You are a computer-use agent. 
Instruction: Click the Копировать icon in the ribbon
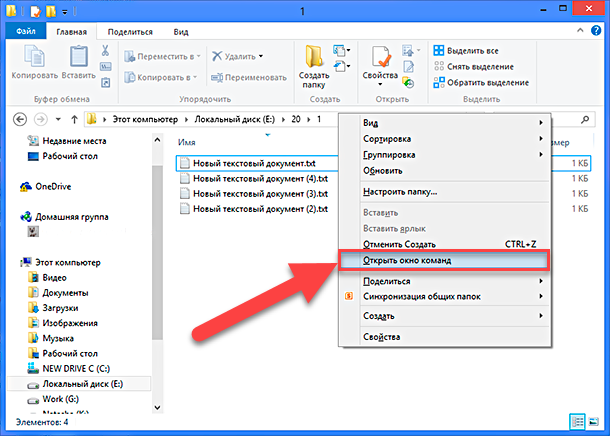tap(34, 56)
